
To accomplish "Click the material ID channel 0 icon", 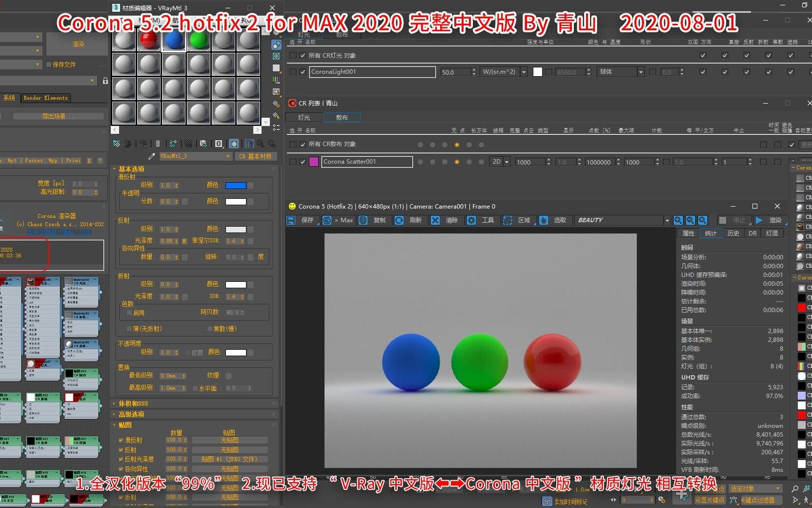I will [219, 144].
